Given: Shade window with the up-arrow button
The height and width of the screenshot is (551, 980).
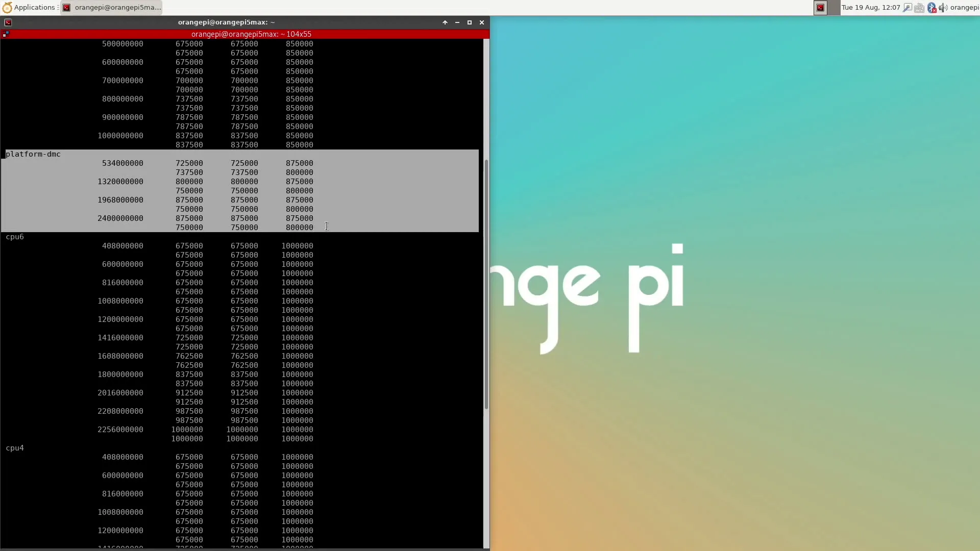Looking at the screenshot, I should pyautogui.click(x=445, y=22).
